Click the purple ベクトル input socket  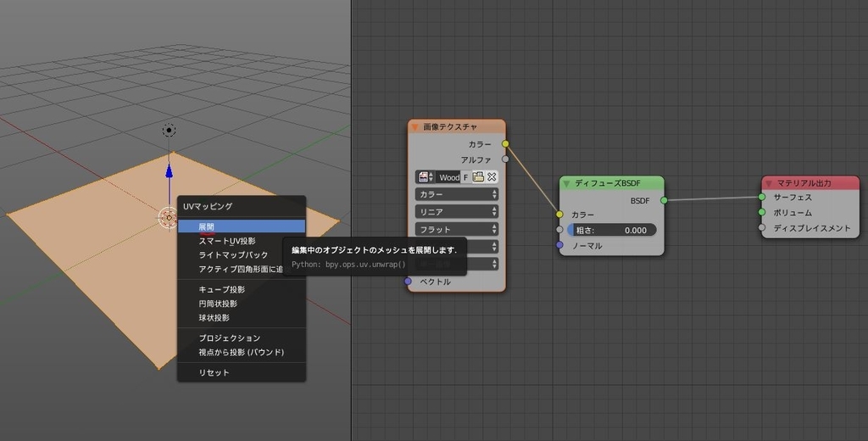(408, 282)
